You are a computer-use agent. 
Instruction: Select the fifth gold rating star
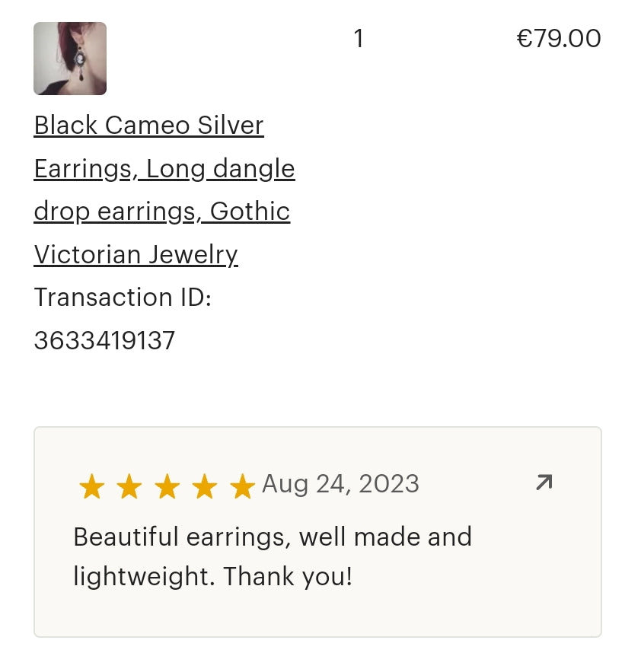242,486
